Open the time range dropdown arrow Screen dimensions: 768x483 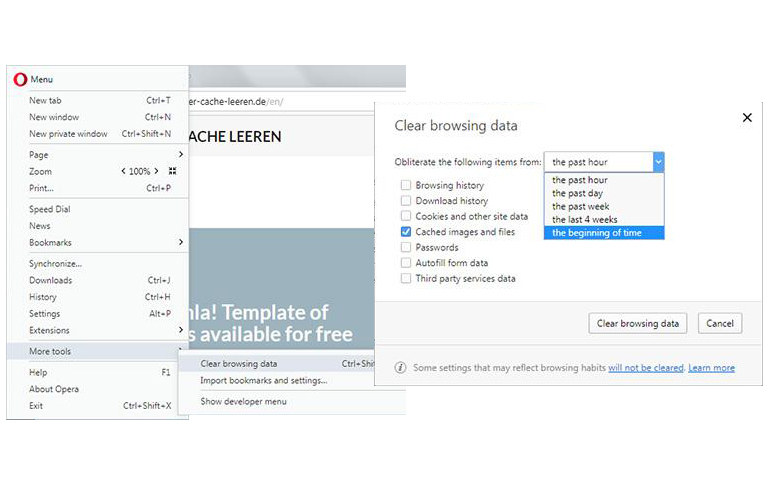pyautogui.click(x=657, y=161)
